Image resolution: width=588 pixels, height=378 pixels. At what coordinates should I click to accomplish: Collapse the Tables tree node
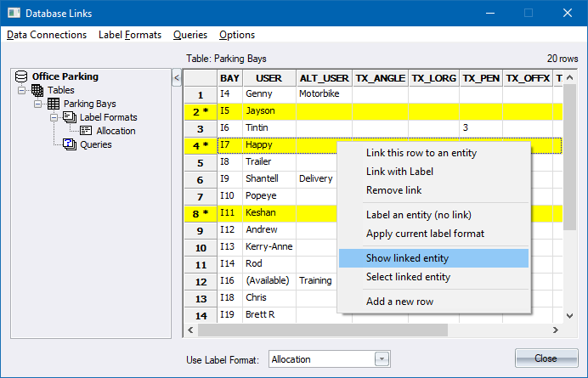[x=22, y=90]
